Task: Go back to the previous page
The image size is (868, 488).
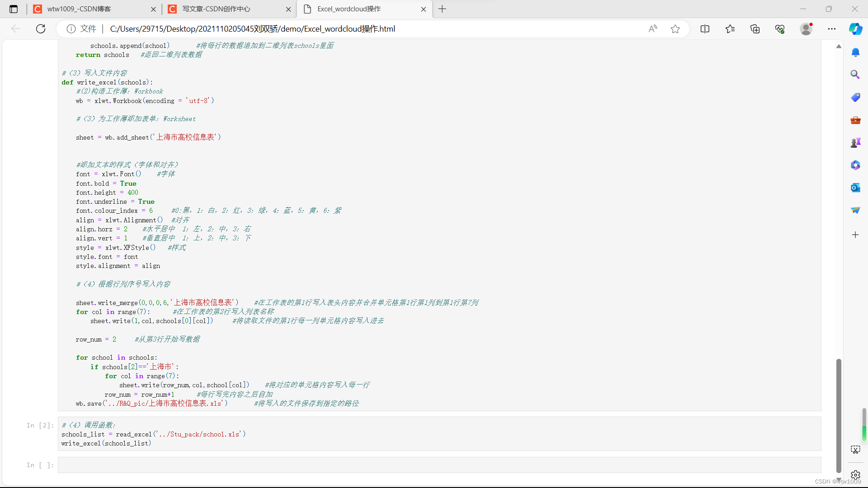Action: click(16, 28)
